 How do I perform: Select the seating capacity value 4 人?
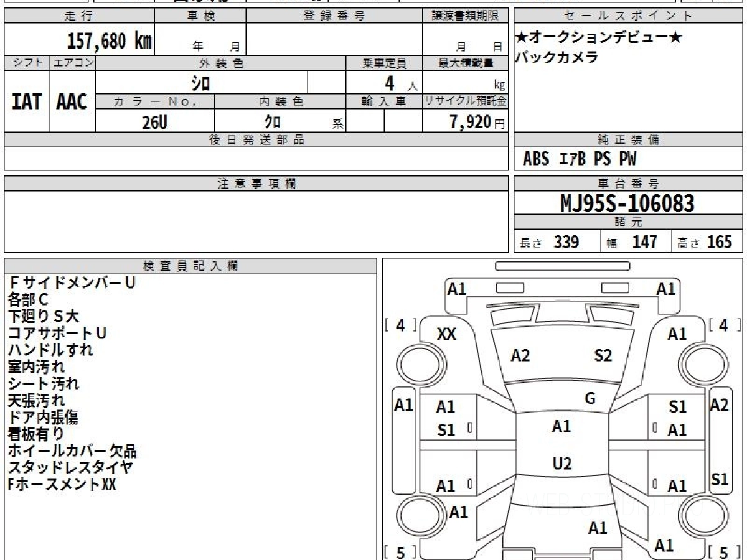point(400,83)
